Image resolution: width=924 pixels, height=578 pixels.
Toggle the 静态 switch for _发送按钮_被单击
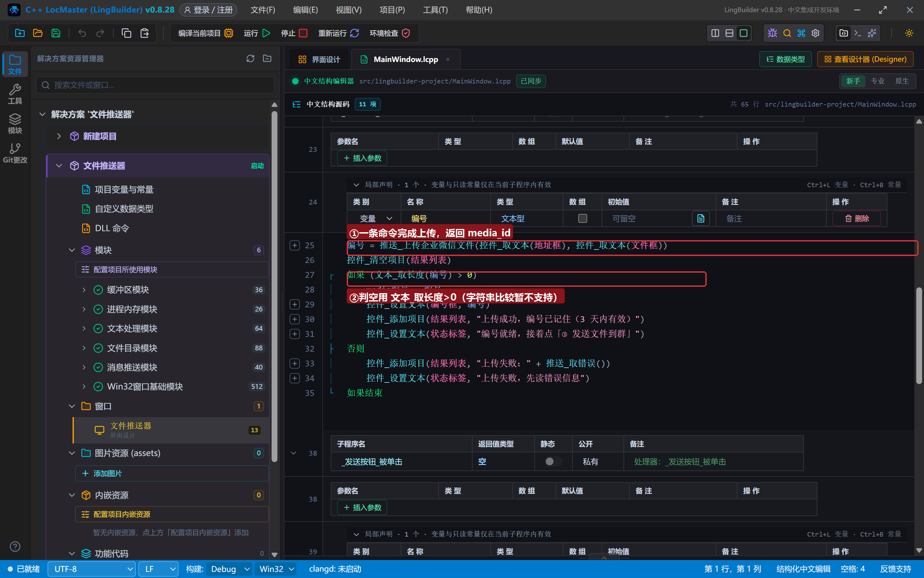tap(553, 461)
